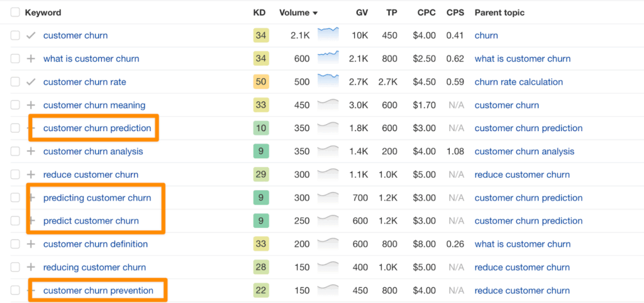The width and height of the screenshot is (644, 303).
Task: Open the predicting customer churn keyword link
Action: 97,198
